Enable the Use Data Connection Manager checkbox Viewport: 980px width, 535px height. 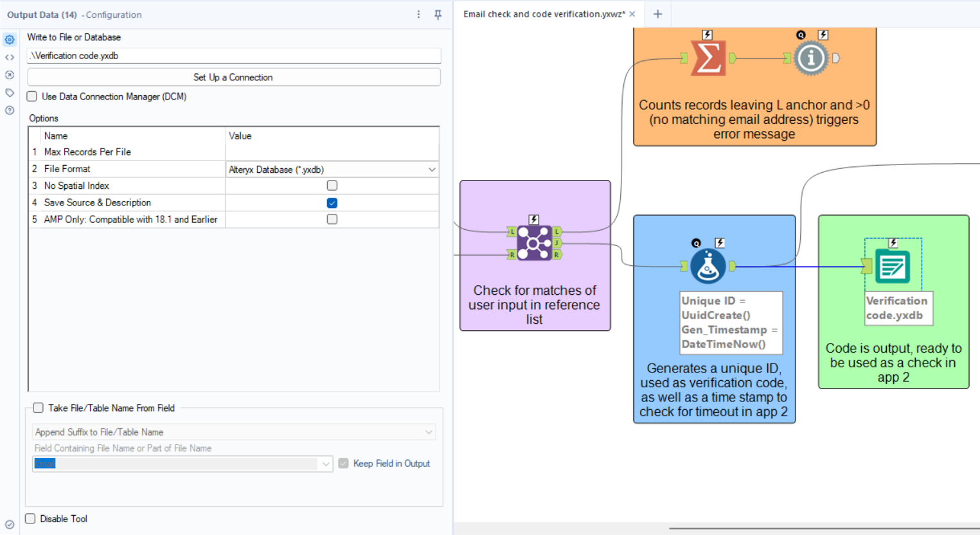coord(31,96)
